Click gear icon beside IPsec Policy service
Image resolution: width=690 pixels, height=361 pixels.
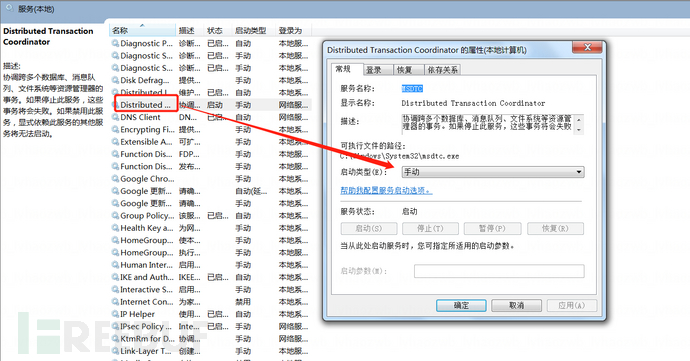click(115, 327)
